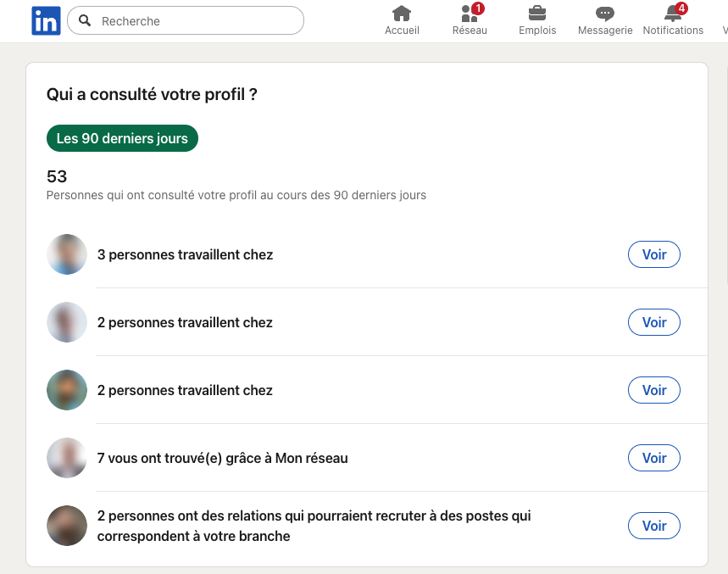Click Voir next to '3 personnes travaillent chez'

tap(653, 254)
